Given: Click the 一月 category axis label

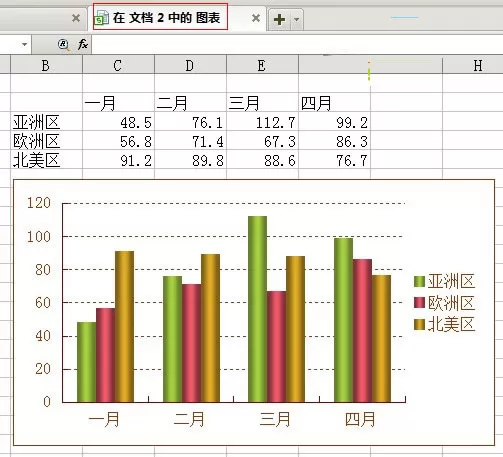Looking at the screenshot, I should 104,419.
